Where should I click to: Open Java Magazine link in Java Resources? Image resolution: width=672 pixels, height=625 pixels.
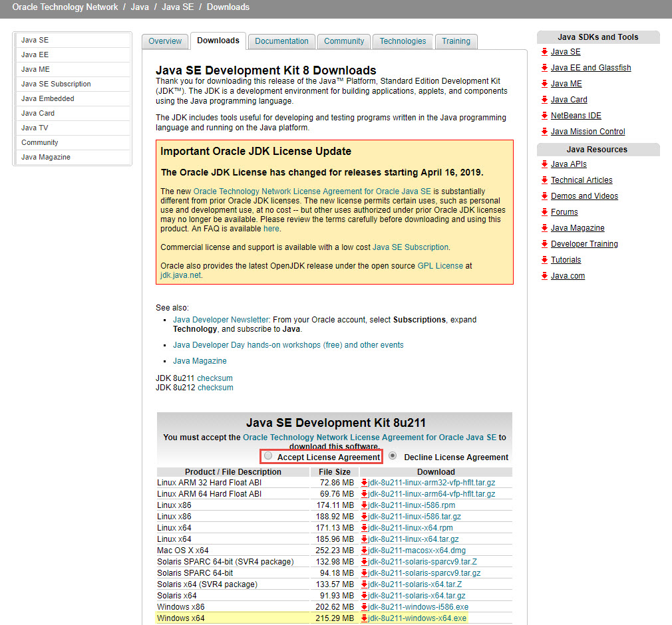578,228
